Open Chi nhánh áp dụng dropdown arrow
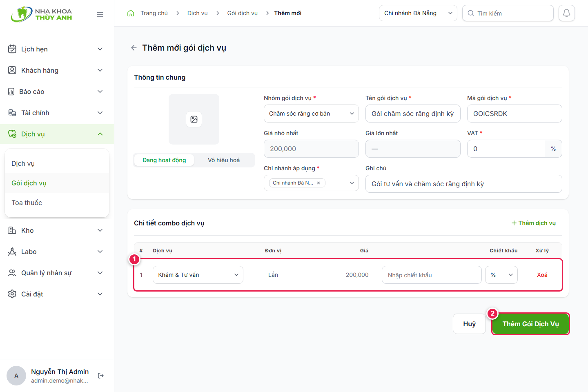The image size is (588, 392). (352, 183)
